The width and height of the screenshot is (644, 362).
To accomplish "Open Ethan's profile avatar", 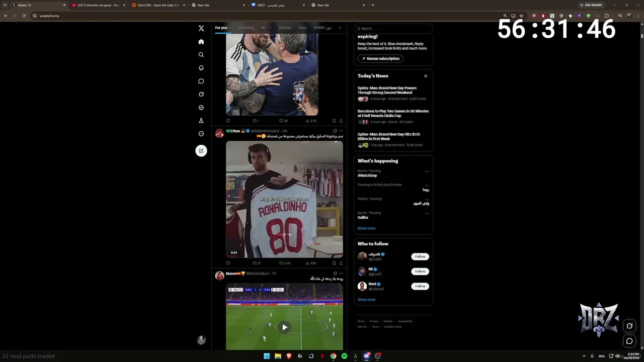I will [219, 133].
